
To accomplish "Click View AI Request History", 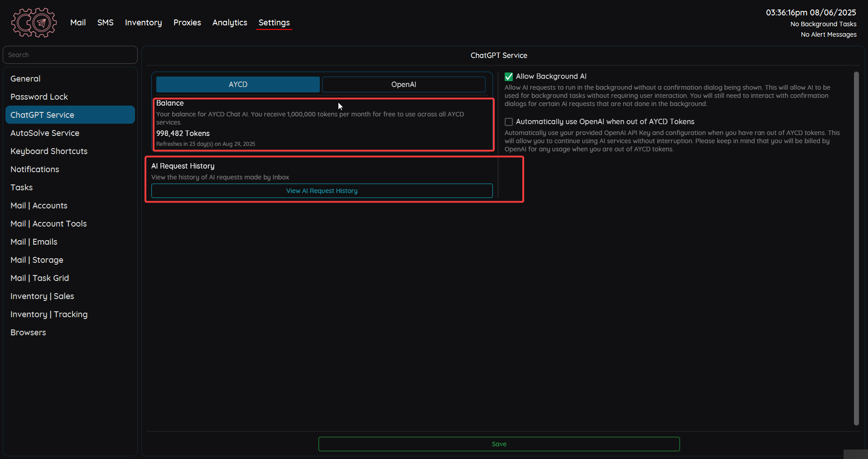I will [x=322, y=190].
